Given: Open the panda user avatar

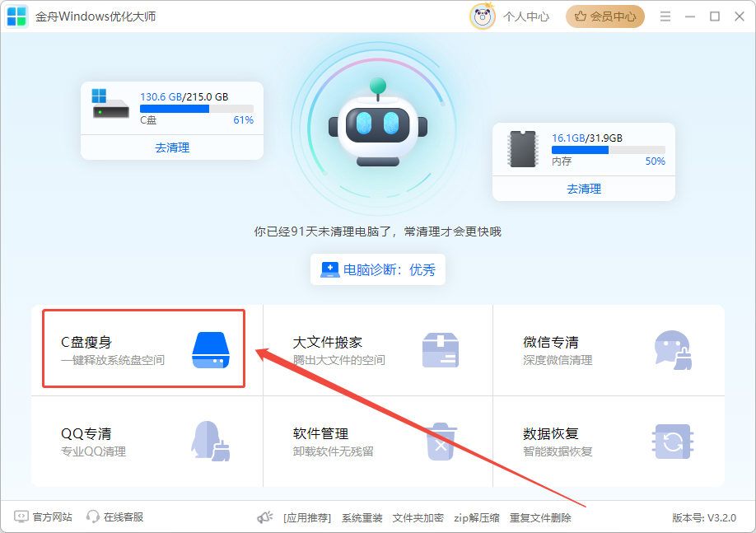Looking at the screenshot, I should click(x=482, y=16).
